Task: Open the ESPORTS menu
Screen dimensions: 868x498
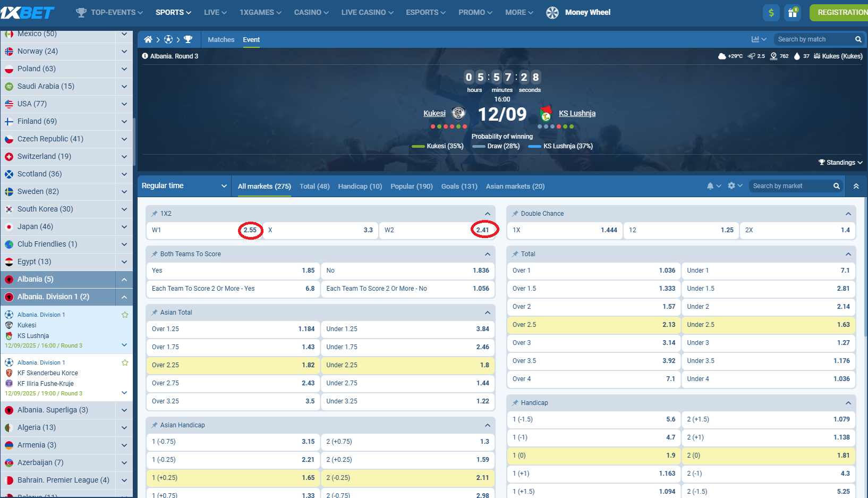Action: [426, 12]
